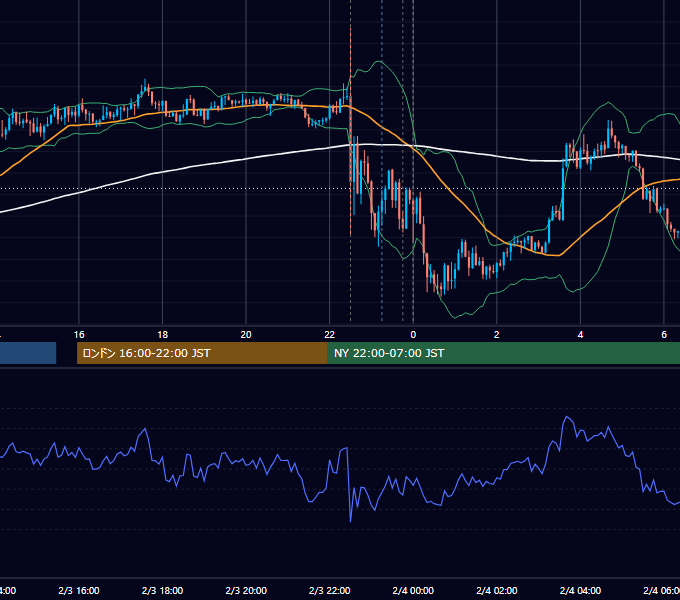Click the upper axis hour label '18'

(x=163, y=335)
